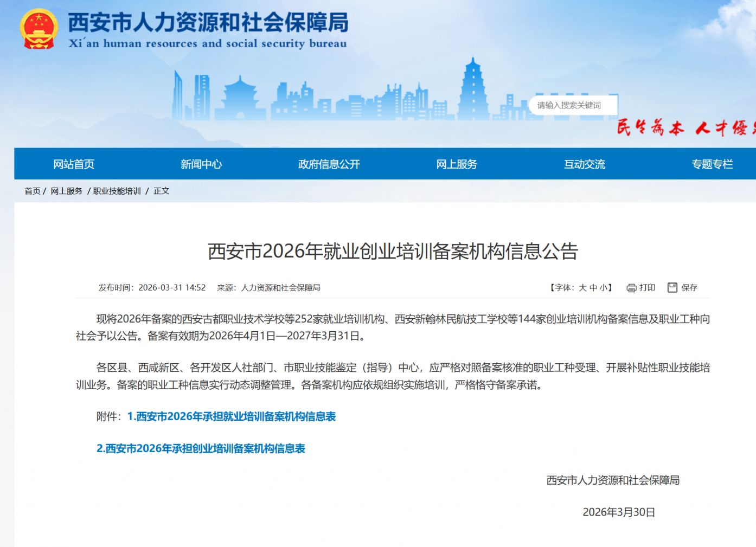The width and height of the screenshot is (756, 547).
Task: Click the printer icon beside 打印
Action: pos(631,288)
